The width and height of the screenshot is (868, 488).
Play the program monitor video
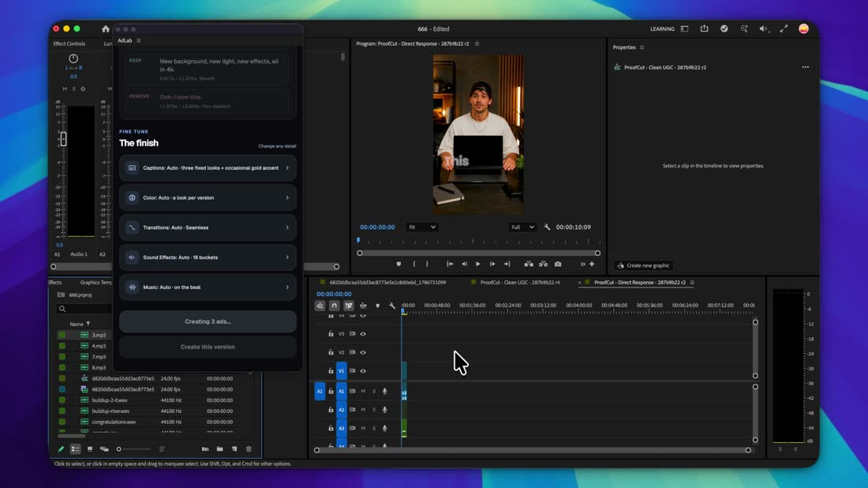(x=477, y=265)
